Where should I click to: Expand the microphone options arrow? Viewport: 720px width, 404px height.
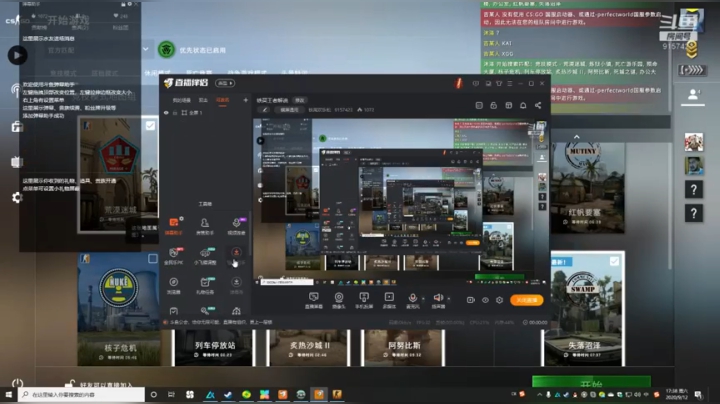point(423,299)
